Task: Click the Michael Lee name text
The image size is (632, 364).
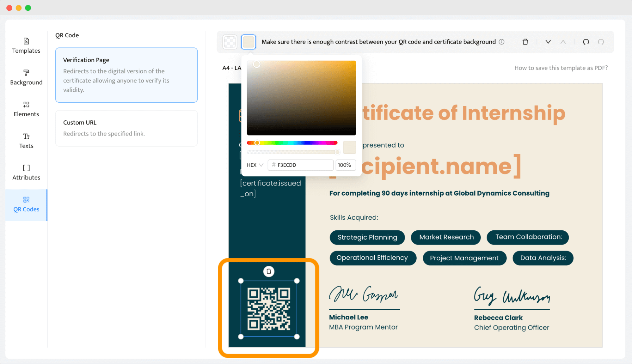Action: (348, 317)
